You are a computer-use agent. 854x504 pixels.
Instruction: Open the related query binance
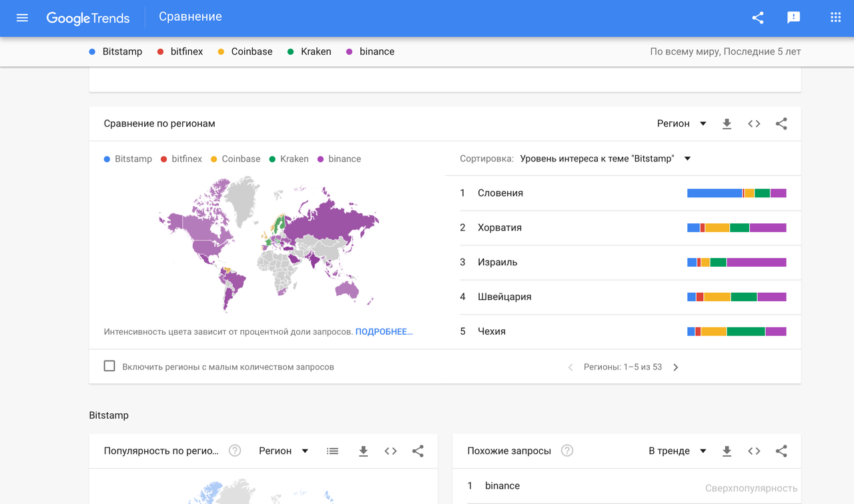(502, 486)
